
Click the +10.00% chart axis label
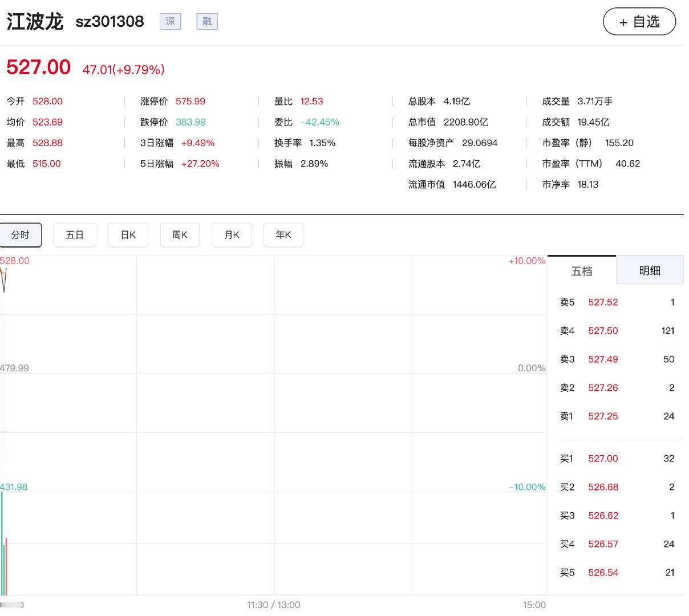527,261
